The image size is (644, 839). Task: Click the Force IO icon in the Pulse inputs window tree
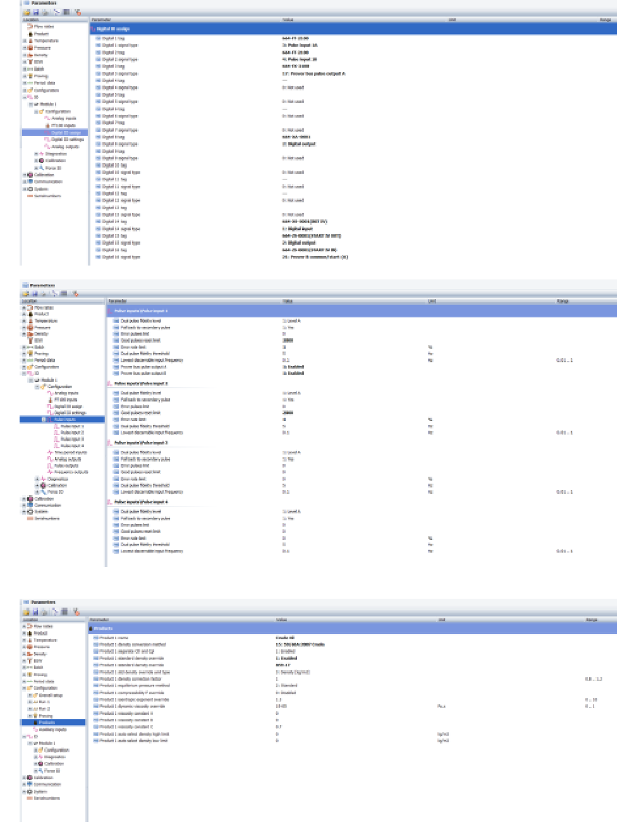pos(42,492)
